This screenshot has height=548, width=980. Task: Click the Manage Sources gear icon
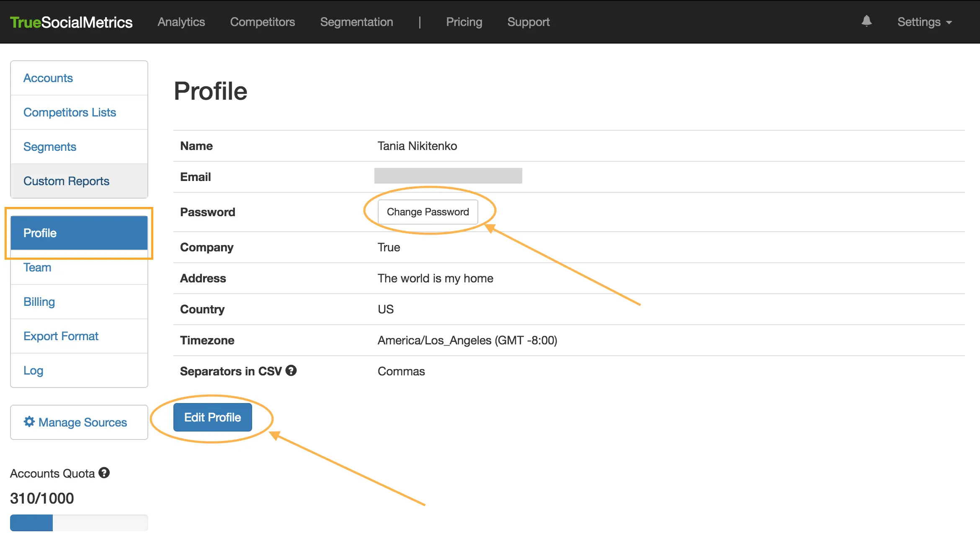point(29,421)
